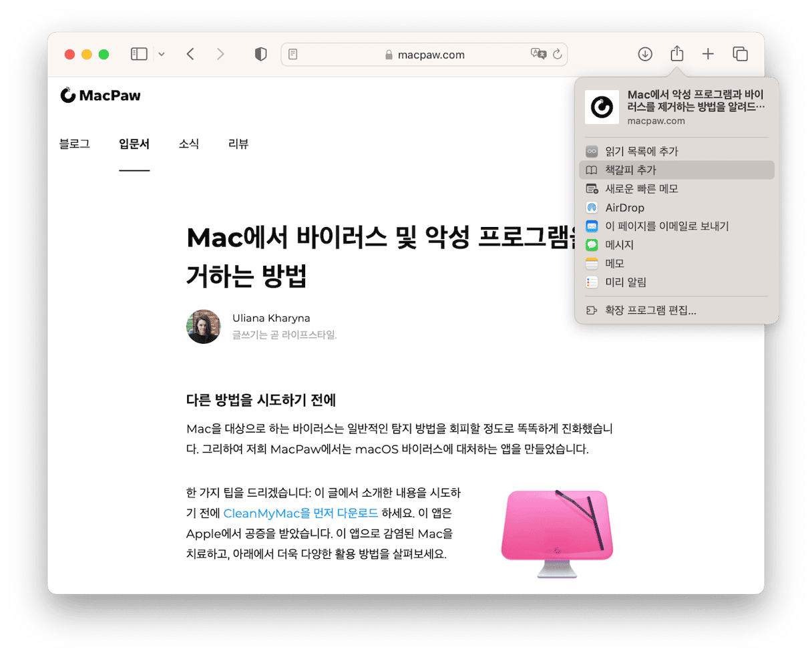Image resolution: width=812 pixels, height=657 pixels.
Task: Show the tab overview
Action: click(x=740, y=54)
